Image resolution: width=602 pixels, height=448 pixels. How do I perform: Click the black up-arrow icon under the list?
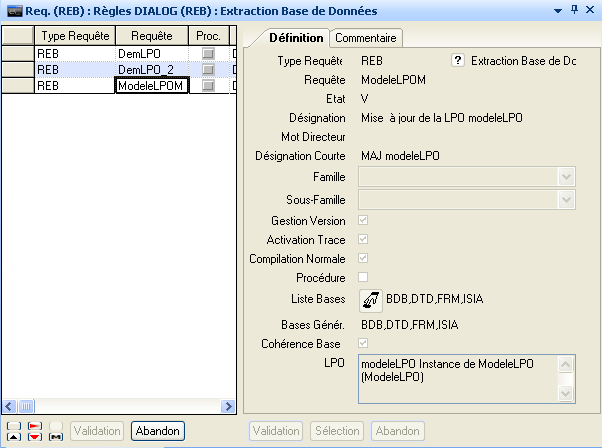tap(14, 436)
